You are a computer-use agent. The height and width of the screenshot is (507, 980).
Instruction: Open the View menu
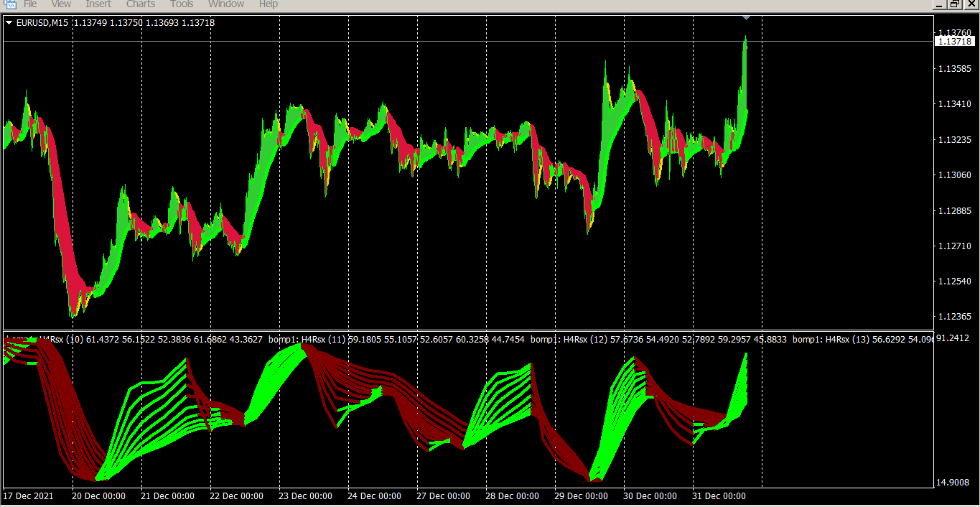(x=61, y=4)
